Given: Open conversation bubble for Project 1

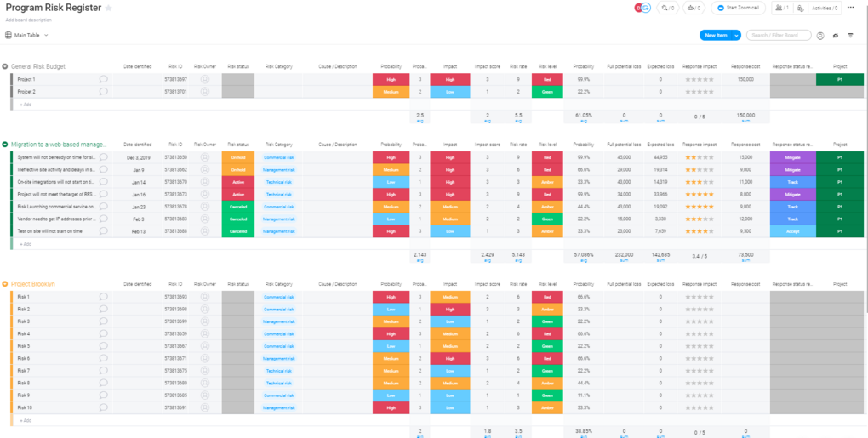Looking at the screenshot, I should click(x=104, y=79).
